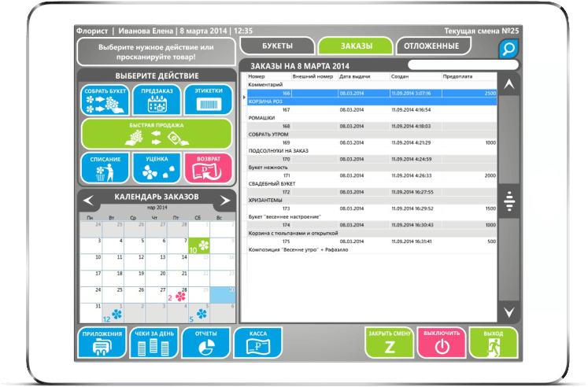This screenshot has width=588, height=387.
Task: Open the Отчеты reports button
Action: [206, 343]
